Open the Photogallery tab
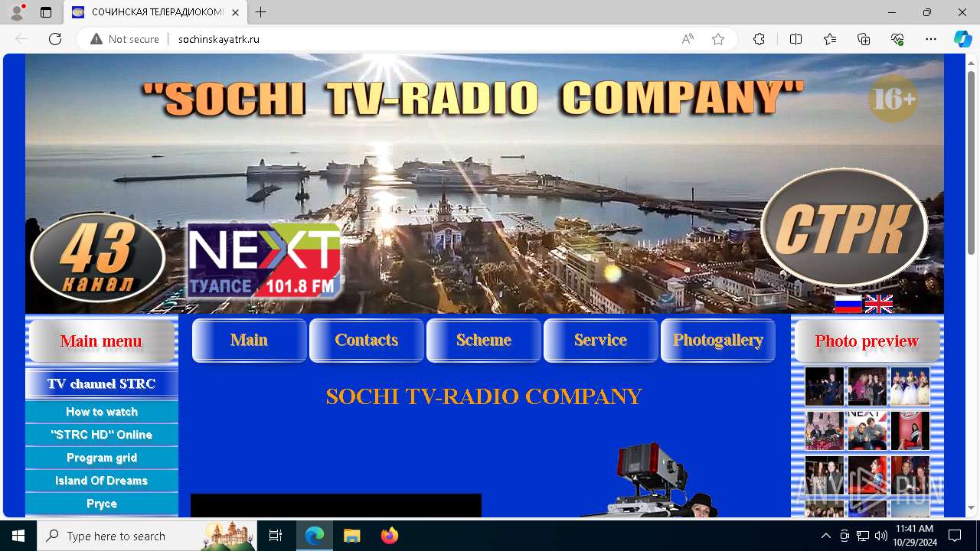Screen dimensions: 980x551 click(718, 341)
